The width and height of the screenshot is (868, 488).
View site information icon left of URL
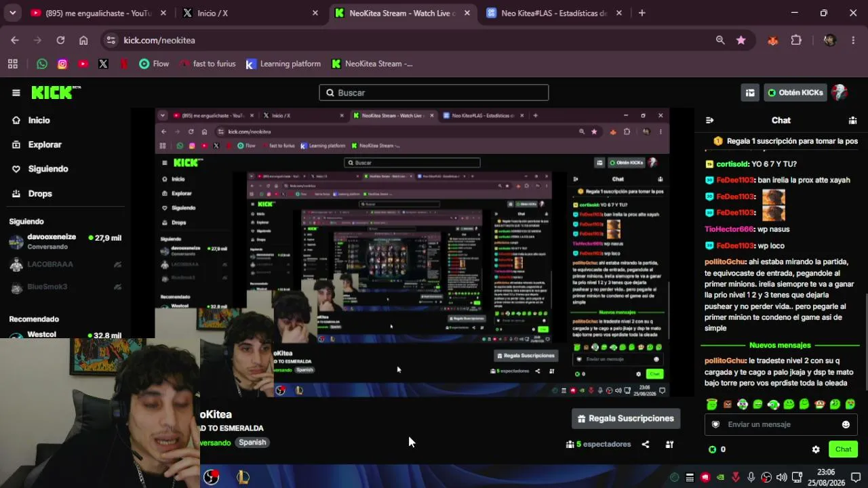click(111, 40)
